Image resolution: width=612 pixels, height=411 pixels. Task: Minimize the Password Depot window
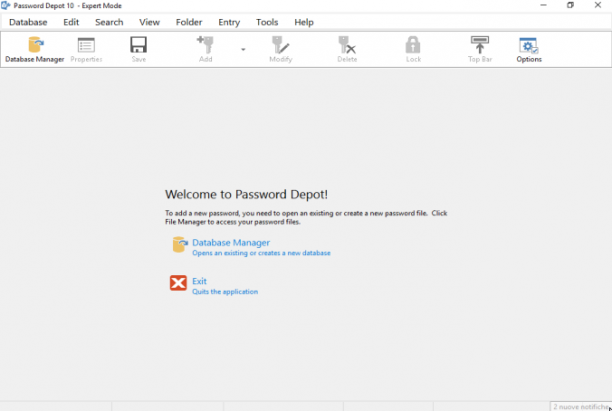point(543,5)
